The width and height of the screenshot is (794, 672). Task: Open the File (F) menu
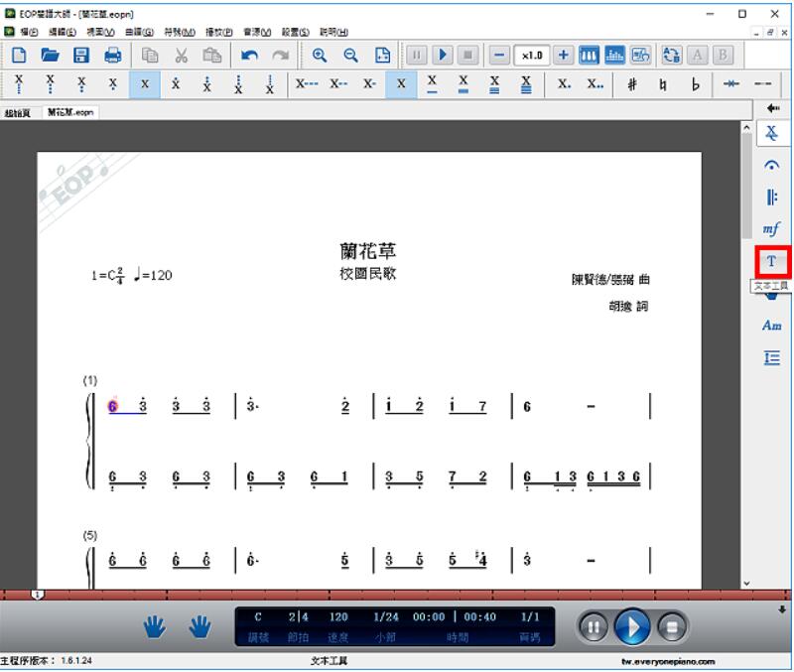29,32
